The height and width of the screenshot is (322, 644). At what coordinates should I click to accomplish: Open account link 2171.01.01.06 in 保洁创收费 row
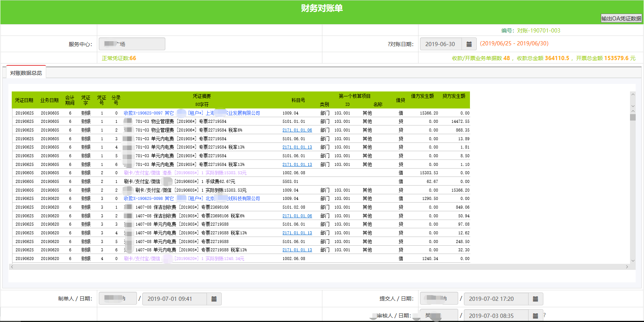(x=297, y=216)
